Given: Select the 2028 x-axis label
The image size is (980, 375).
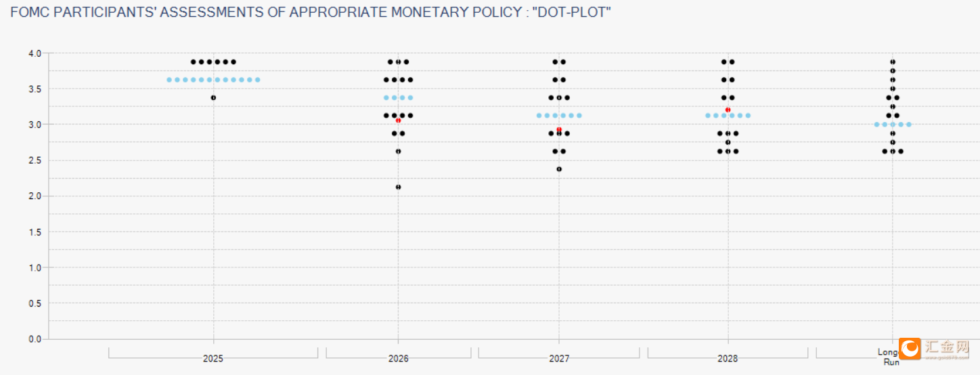Looking at the screenshot, I should [728, 359].
